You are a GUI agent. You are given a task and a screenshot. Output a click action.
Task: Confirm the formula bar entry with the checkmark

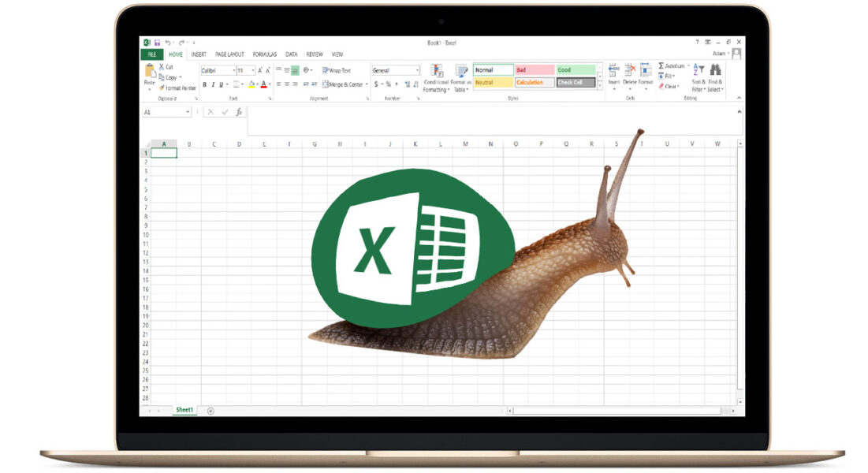(225, 112)
